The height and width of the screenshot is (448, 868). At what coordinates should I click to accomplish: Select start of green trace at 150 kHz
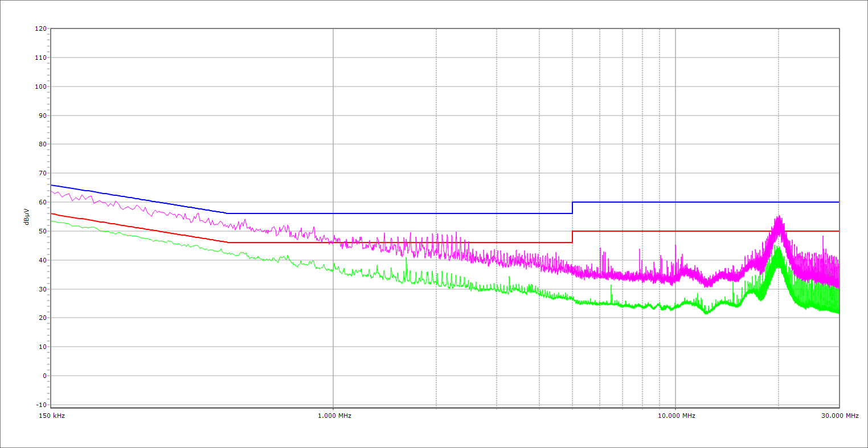coord(52,221)
